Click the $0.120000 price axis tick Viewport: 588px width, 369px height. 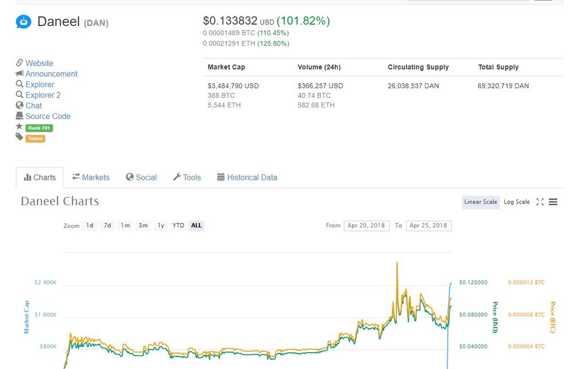tap(473, 282)
